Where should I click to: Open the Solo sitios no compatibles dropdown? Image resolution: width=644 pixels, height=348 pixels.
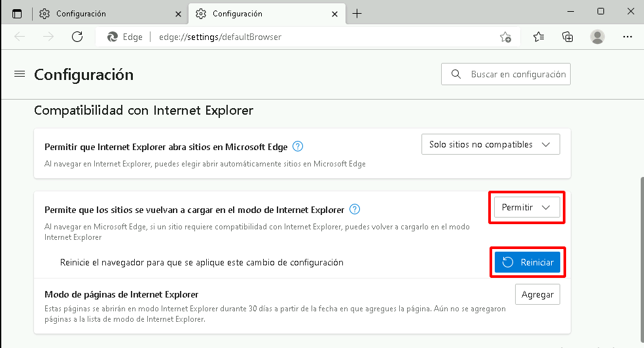(491, 144)
